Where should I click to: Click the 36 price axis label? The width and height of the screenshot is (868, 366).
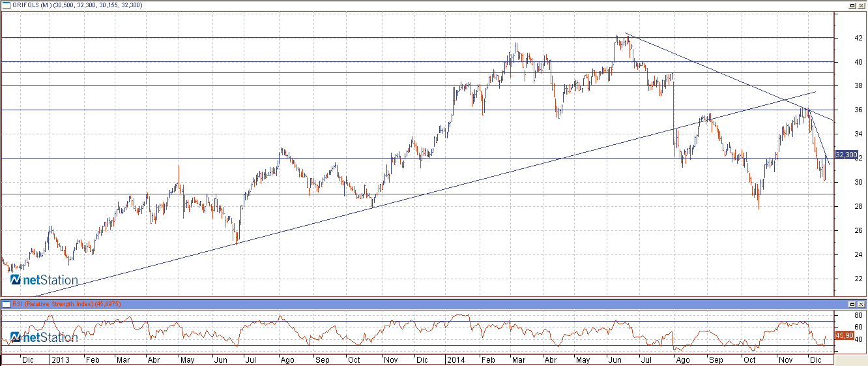(858, 110)
